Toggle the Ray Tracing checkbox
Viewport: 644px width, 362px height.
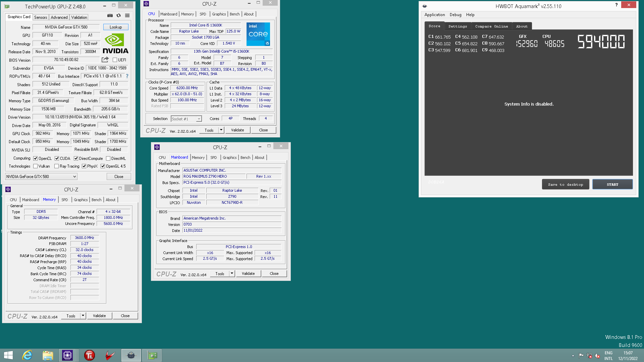(56, 166)
